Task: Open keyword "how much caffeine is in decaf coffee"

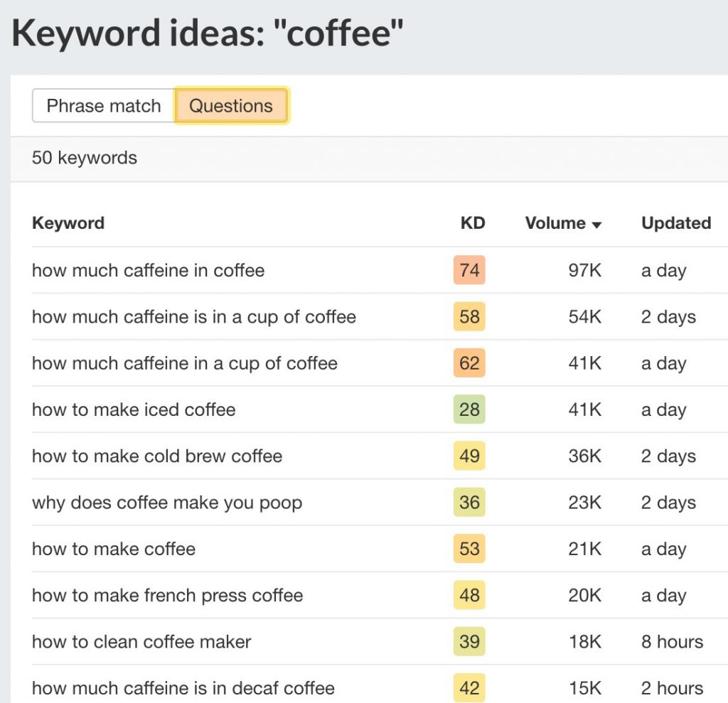Action: pos(183,688)
